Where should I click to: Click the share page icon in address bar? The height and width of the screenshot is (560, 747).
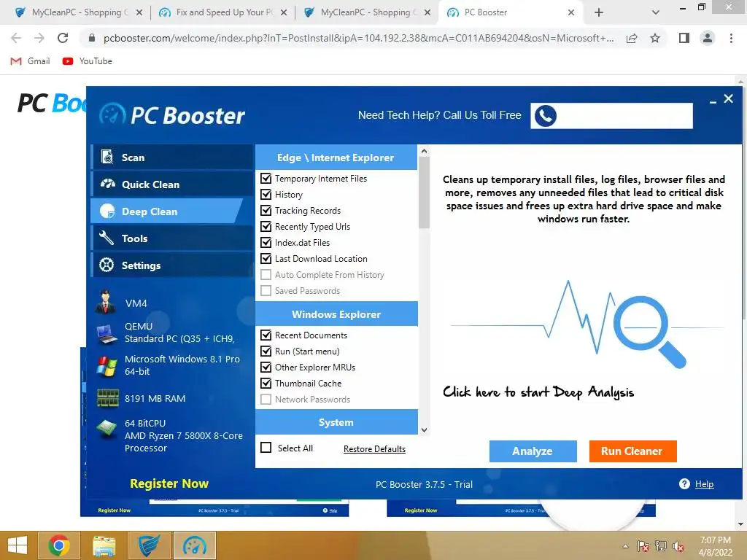point(632,38)
